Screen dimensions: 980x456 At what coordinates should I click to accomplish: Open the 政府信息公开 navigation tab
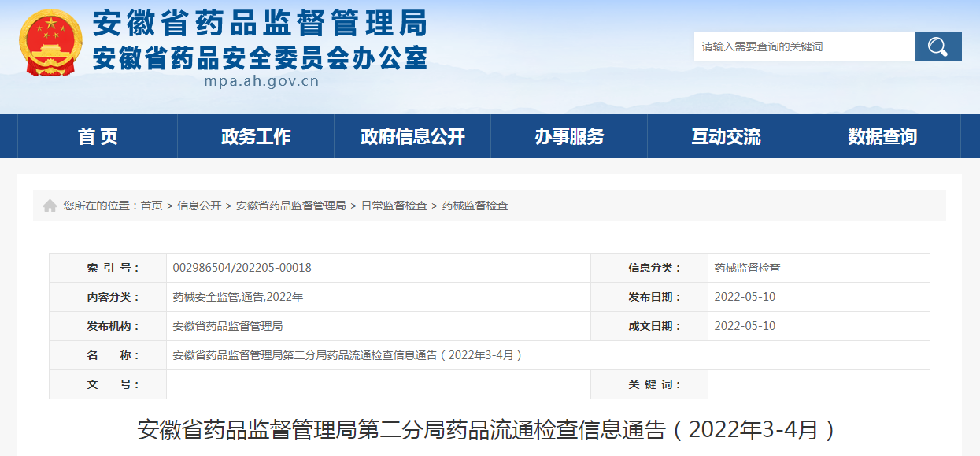(412, 136)
